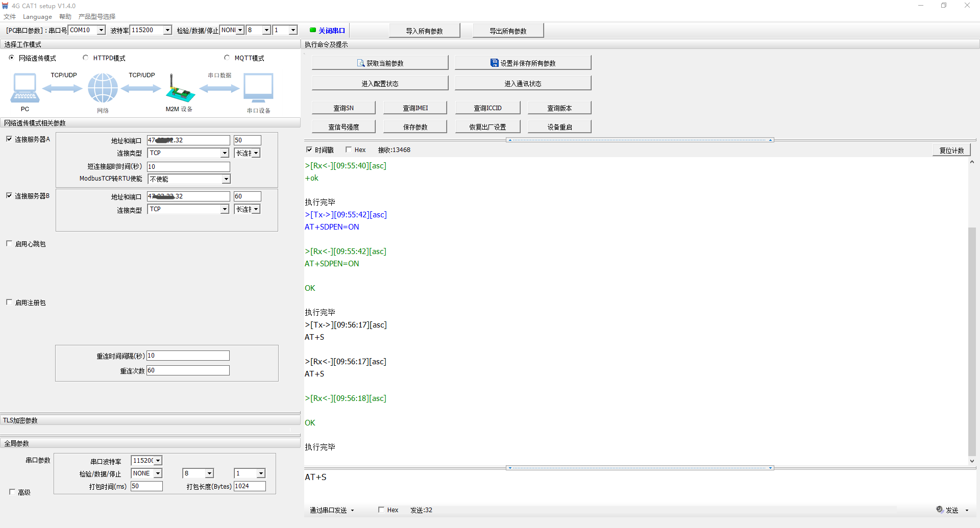The width and height of the screenshot is (980, 528).
Task: Click the save disk icon on set parameters button
Action: tap(494, 63)
